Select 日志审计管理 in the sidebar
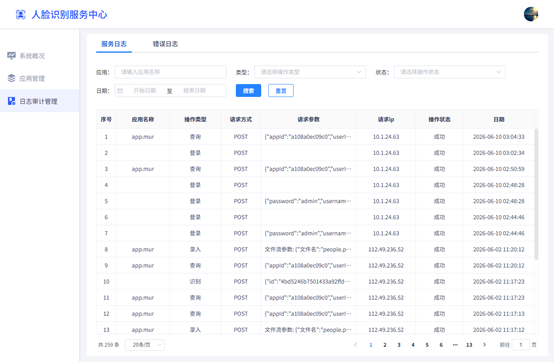 (x=40, y=101)
